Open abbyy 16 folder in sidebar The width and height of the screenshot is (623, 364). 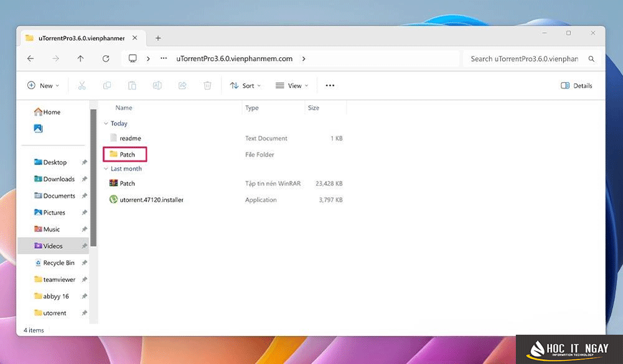coord(51,296)
